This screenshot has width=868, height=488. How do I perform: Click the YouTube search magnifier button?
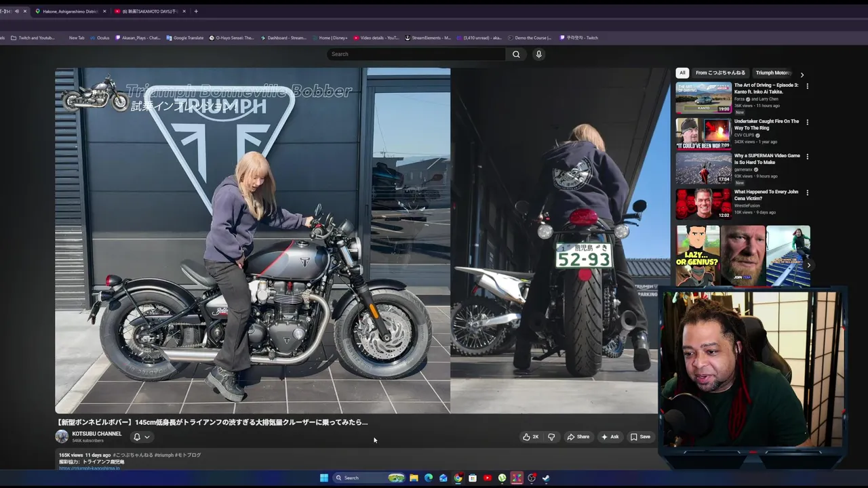(516, 54)
